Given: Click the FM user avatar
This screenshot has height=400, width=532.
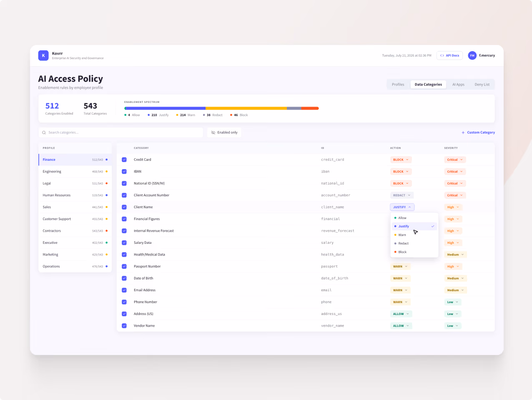Looking at the screenshot, I should (x=472, y=55).
